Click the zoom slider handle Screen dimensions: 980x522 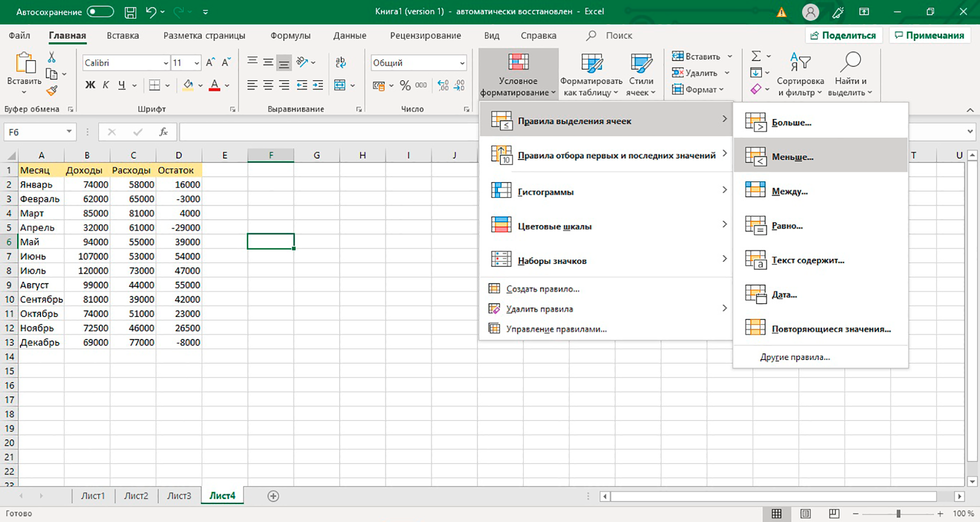(898, 514)
